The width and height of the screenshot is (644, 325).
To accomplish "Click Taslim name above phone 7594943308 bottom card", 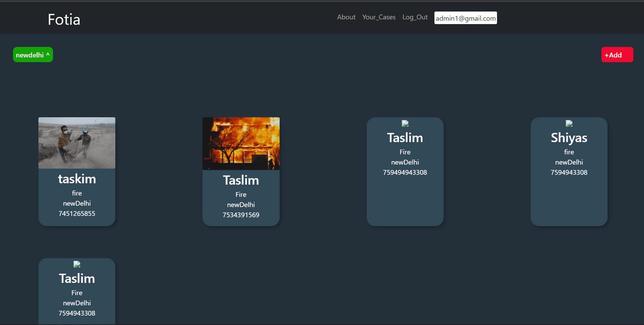I will 77,279.
